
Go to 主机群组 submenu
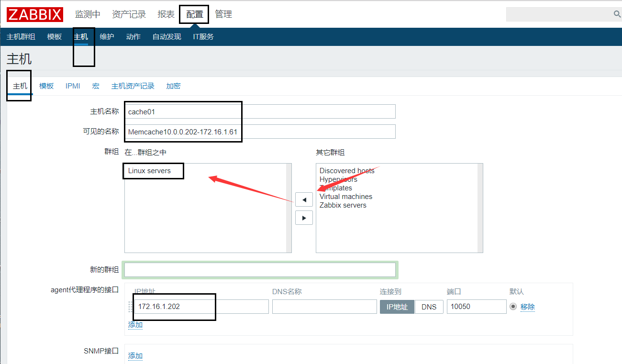(21, 37)
